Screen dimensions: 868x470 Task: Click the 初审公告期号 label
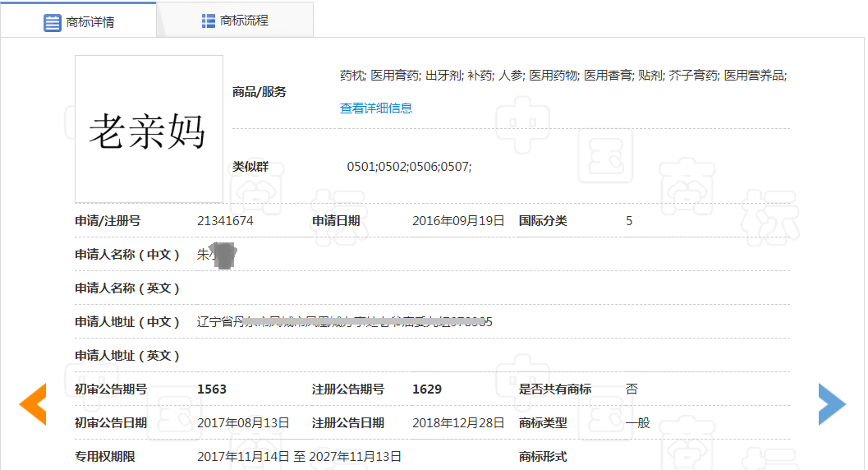point(111,389)
